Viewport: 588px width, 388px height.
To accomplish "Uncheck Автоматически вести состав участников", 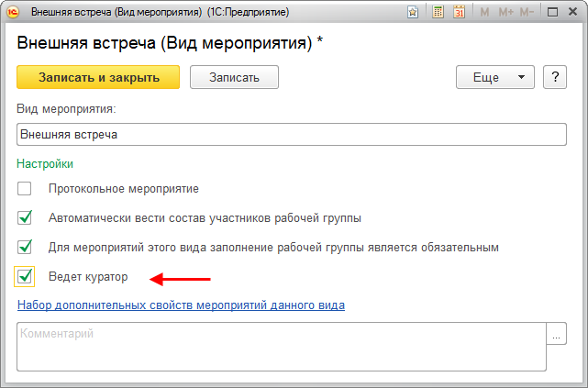I will [25, 218].
